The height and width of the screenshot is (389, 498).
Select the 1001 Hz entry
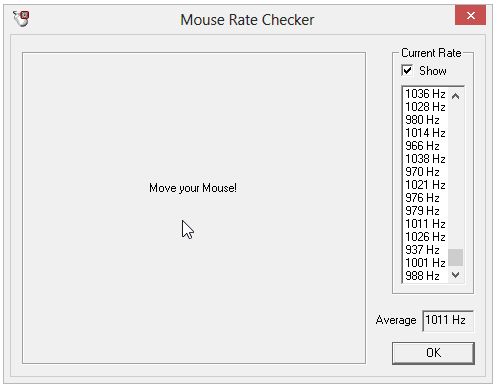425,263
